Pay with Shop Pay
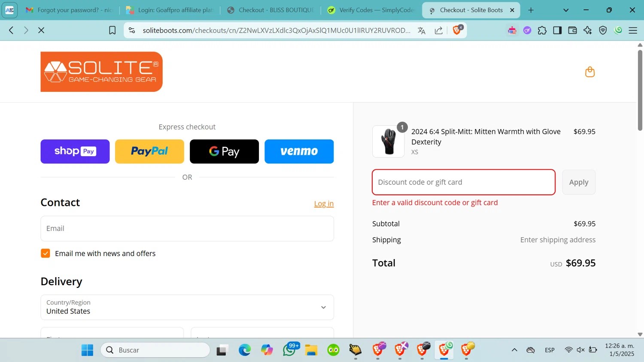The height and width of the screenshot is (362, 644). click(75, 151)
